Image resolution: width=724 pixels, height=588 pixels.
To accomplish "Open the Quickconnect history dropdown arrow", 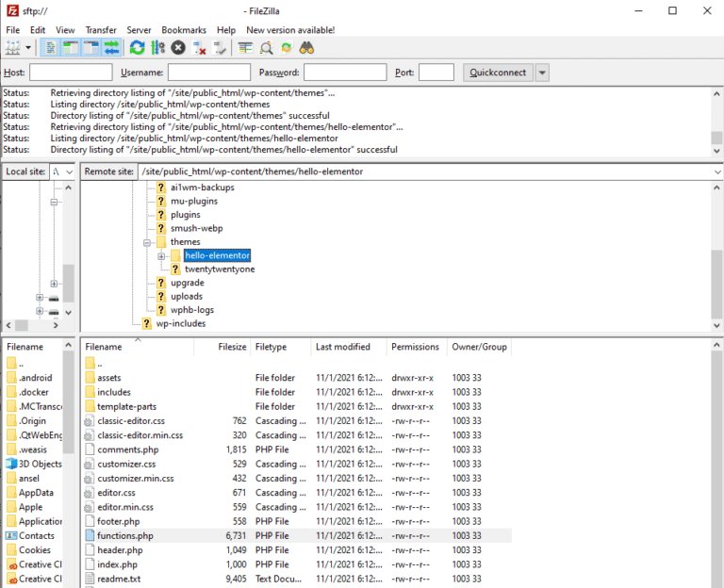I will pyautogui.click(x=542, y=73).
